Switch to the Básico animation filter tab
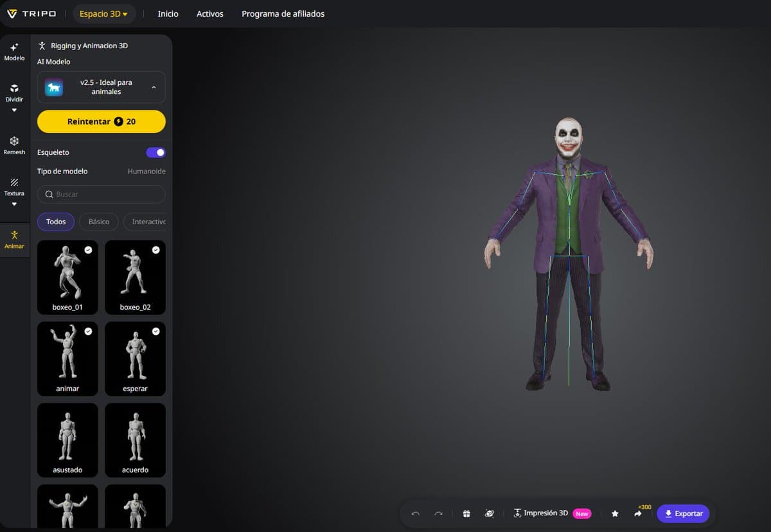 click(98, 221)
